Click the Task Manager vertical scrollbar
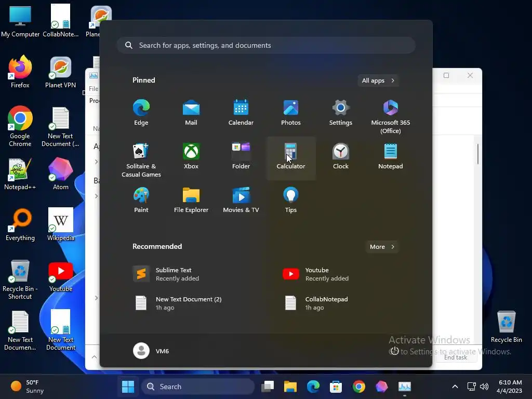The width and height of the screenshot is (532, 399). [477, 154]
